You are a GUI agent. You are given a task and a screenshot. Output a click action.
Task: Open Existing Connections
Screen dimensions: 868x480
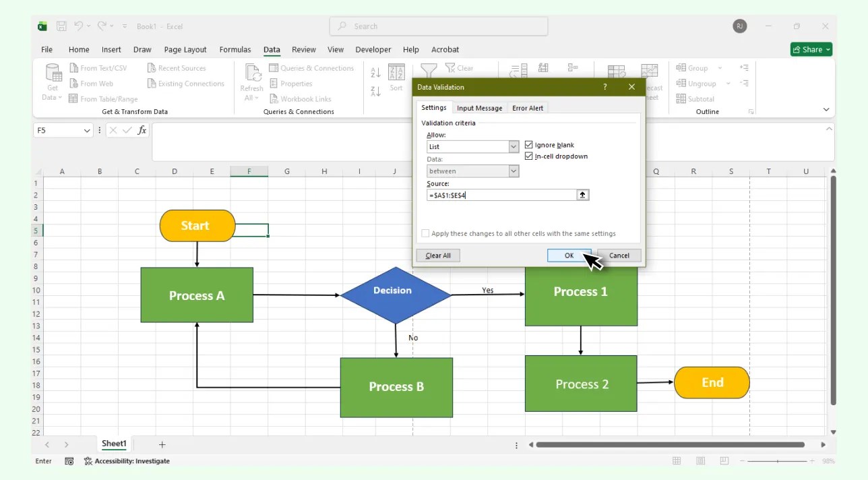tap(186, 84)
